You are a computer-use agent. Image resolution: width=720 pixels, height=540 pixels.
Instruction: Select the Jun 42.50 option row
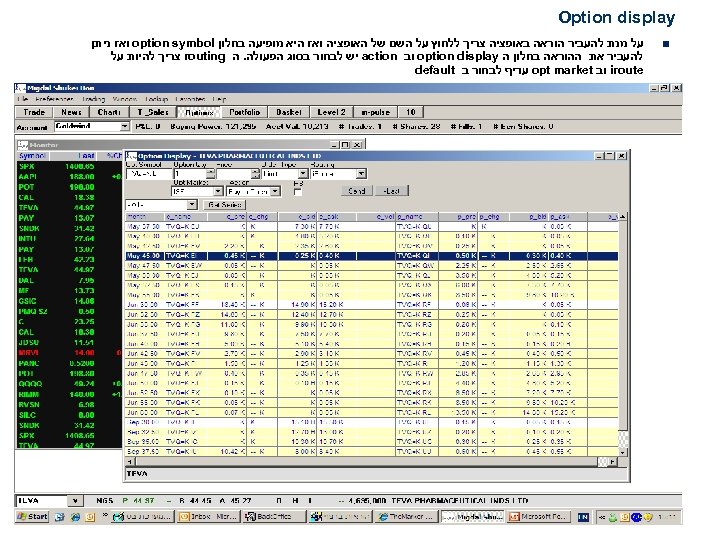tap(372, 354)
